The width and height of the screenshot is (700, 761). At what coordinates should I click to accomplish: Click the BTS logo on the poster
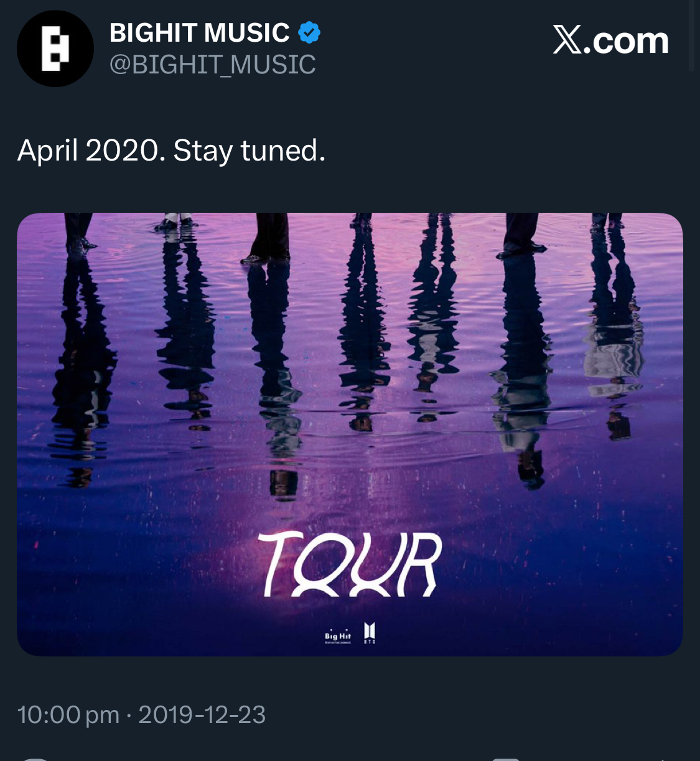point(370,632)
